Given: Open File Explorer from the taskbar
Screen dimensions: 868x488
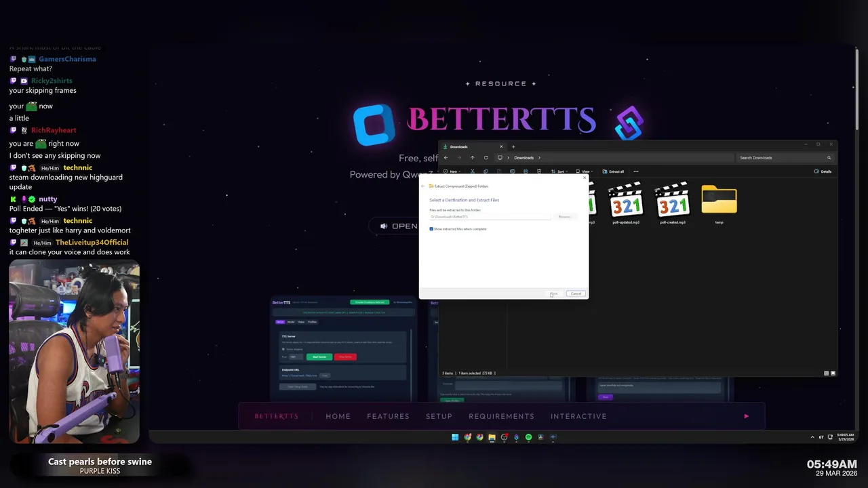Looking at the screenshot, I should point(492,437).
